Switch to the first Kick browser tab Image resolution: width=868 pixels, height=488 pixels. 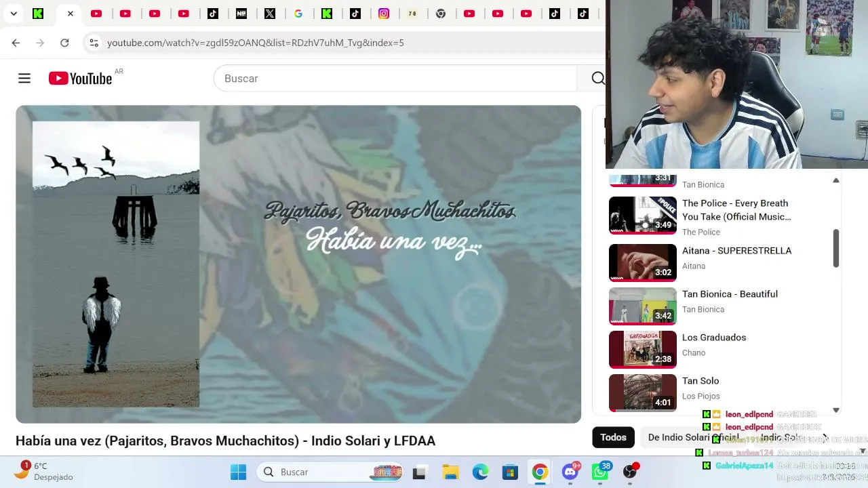coord(38,14)
